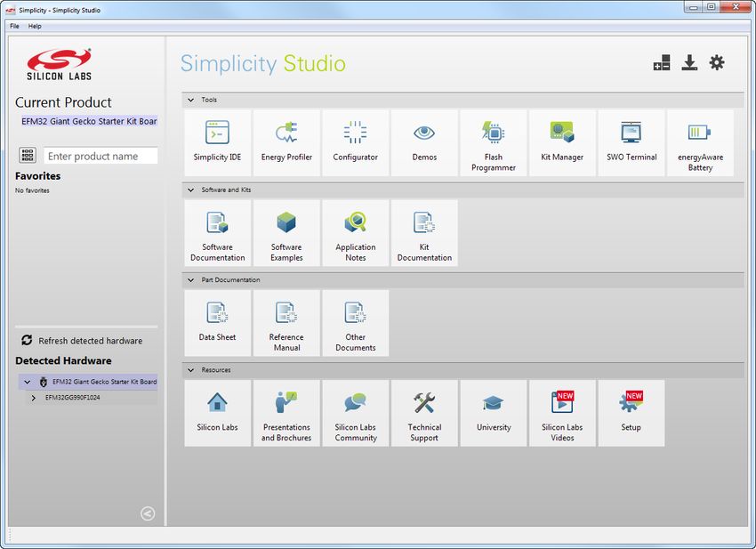Open the Data Sheet tile
This screenshot has width=756, height=549.
click(217, 323)
